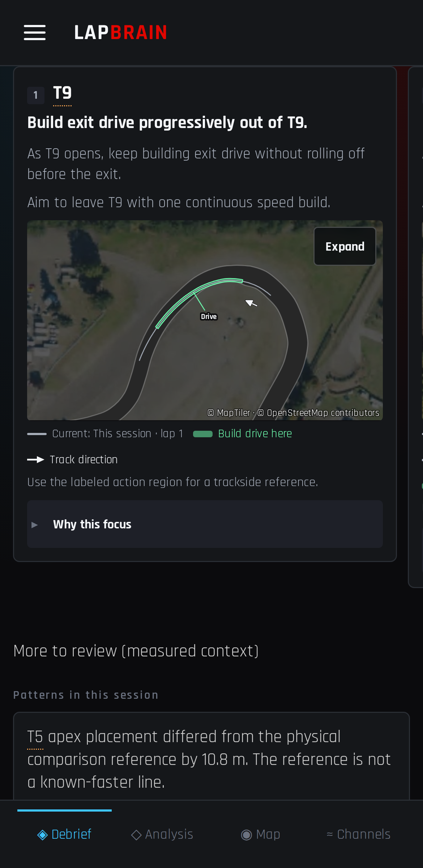Viewport: 423px width, 868px height.
Task: Expand the track map view
Action: pos(345,246)
